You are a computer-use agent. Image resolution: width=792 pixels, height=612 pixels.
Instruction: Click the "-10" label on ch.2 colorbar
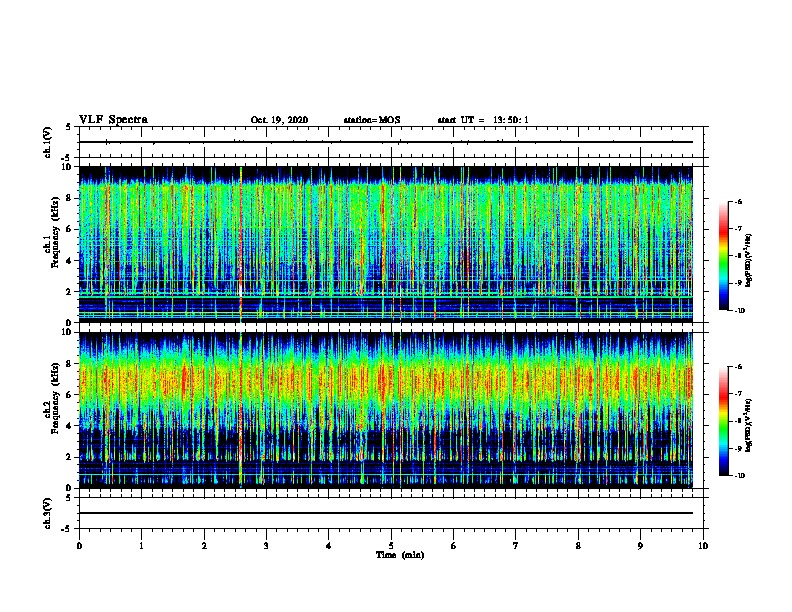[x=740, y=476]
